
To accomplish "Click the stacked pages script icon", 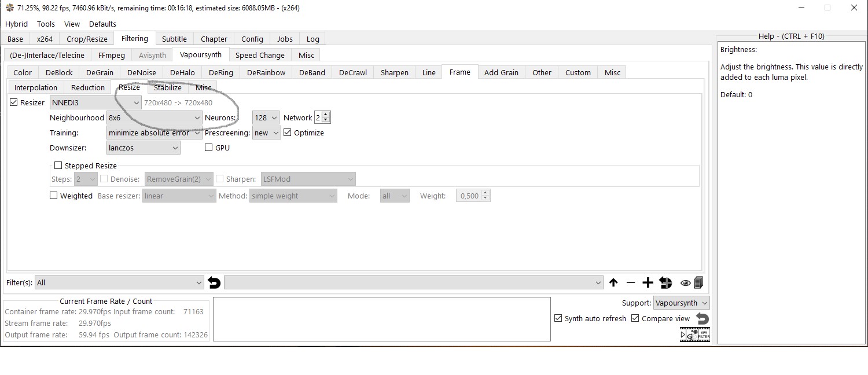I will 698,283.
